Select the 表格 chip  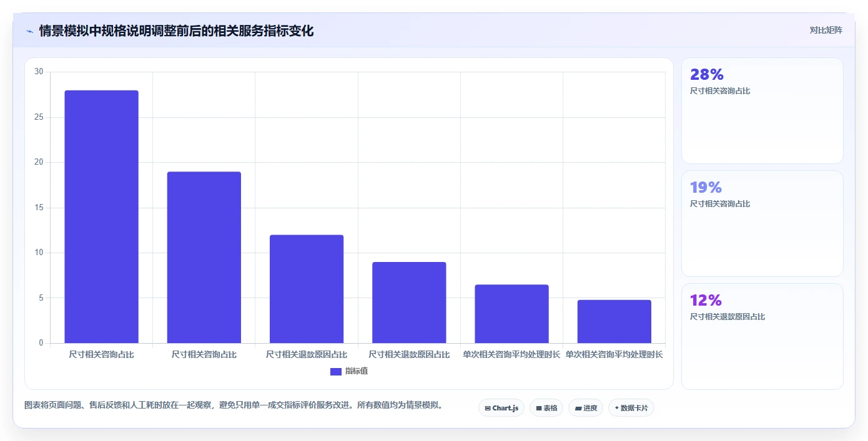click(x=546, y=408)
